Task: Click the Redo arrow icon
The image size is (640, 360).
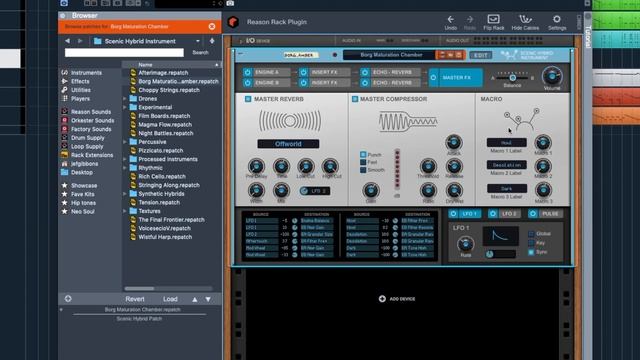Action: click(470, 19)
